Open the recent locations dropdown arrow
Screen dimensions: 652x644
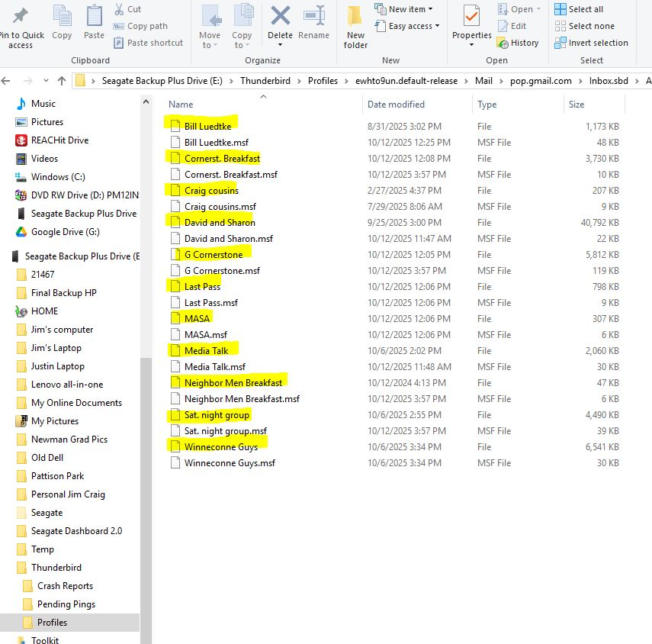(x=46, y=81)
